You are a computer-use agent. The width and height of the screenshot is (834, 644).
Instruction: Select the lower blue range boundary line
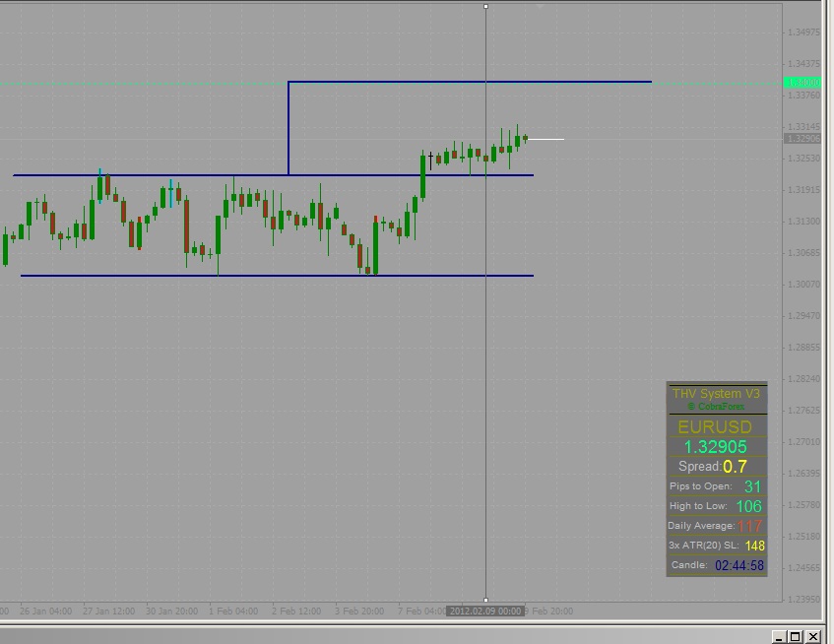[277, 276]
